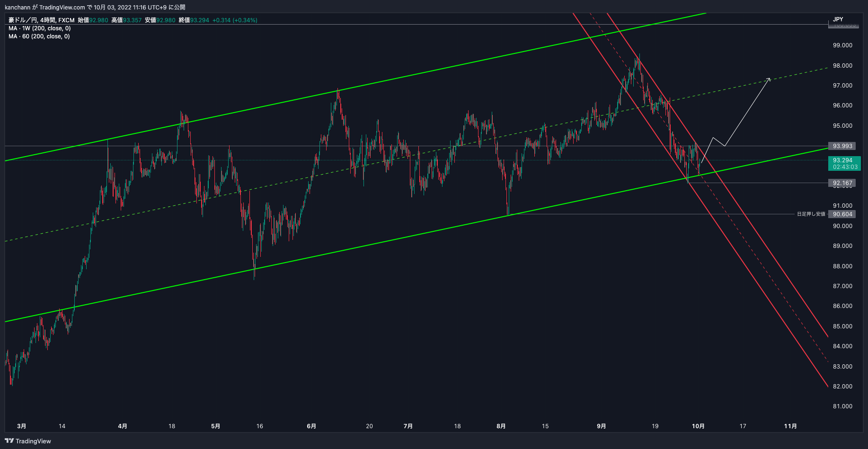The height and width of the screenshot is (449, 868).
Task: Click the 84.000 price axis label
Action: (x=842, y=346)
